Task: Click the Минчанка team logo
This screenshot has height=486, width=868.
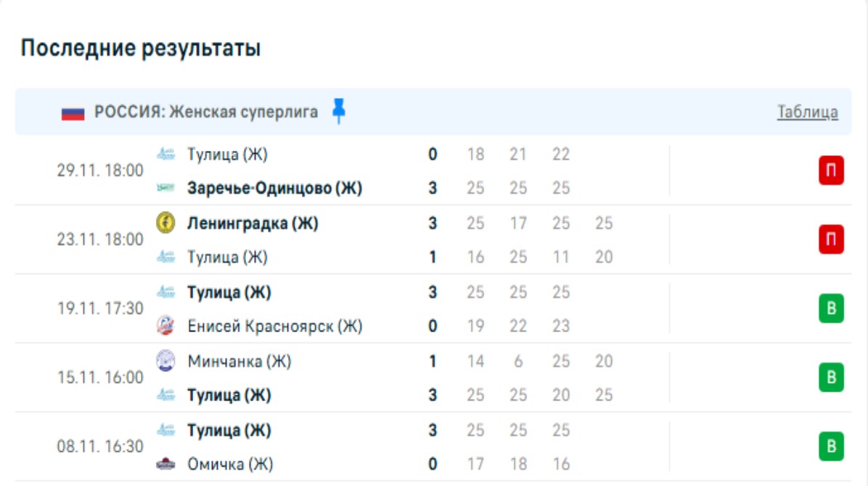Action: pyautogui.click(x=165, y=361)
